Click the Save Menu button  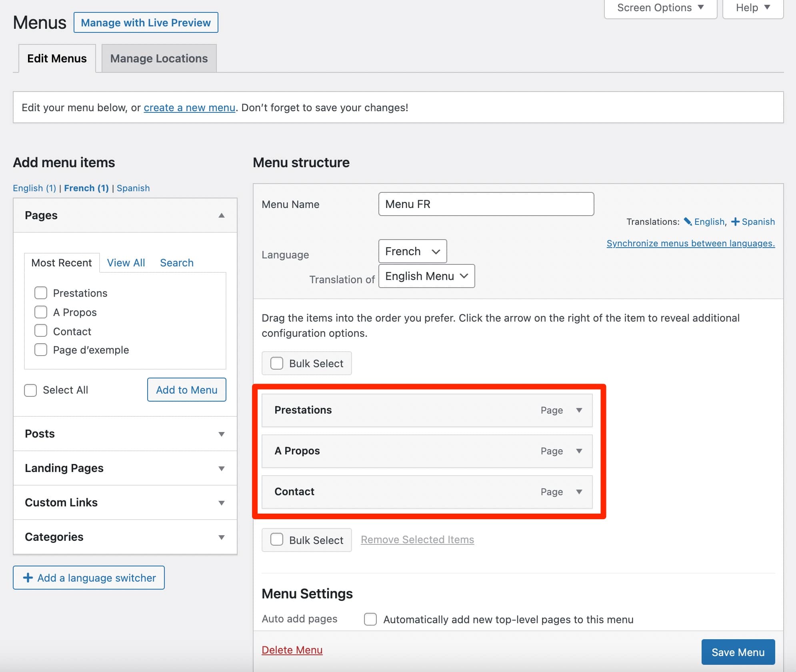[738, 652]
